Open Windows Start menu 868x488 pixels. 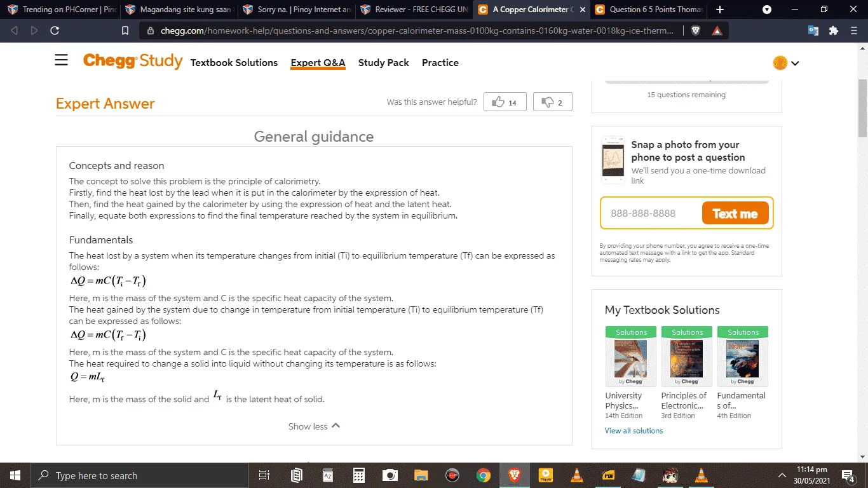point(15,475)
